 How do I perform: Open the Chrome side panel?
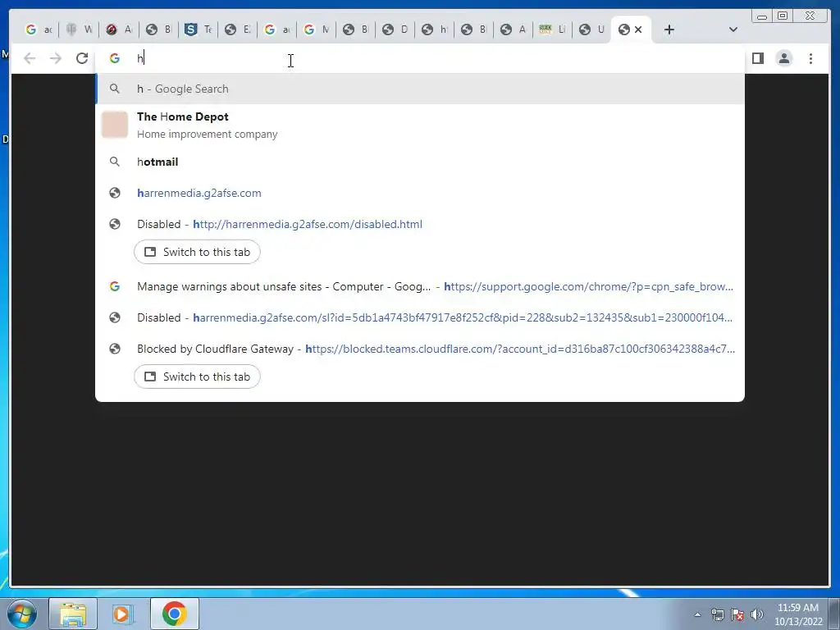point(757,58)
